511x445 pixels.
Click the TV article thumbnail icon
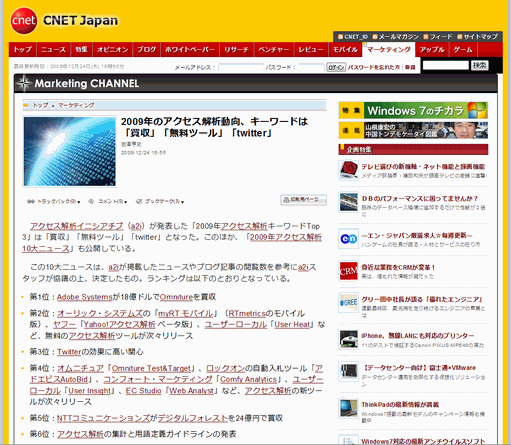click(348, 170)
